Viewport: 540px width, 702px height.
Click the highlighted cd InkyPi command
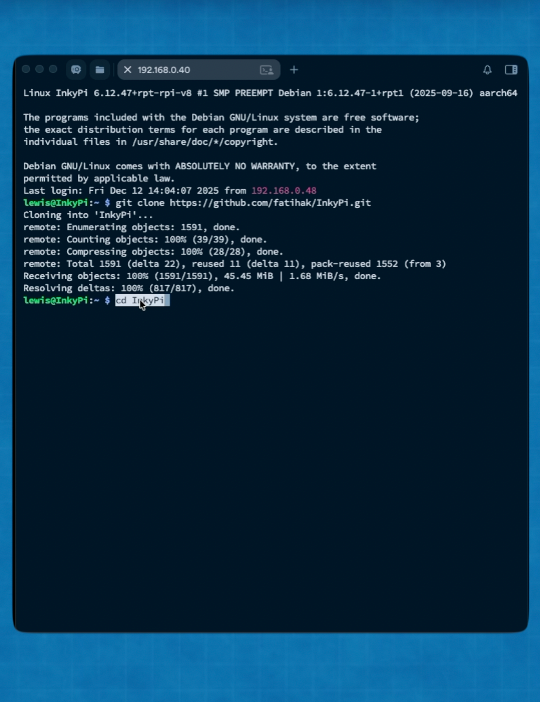coord(142,300)
